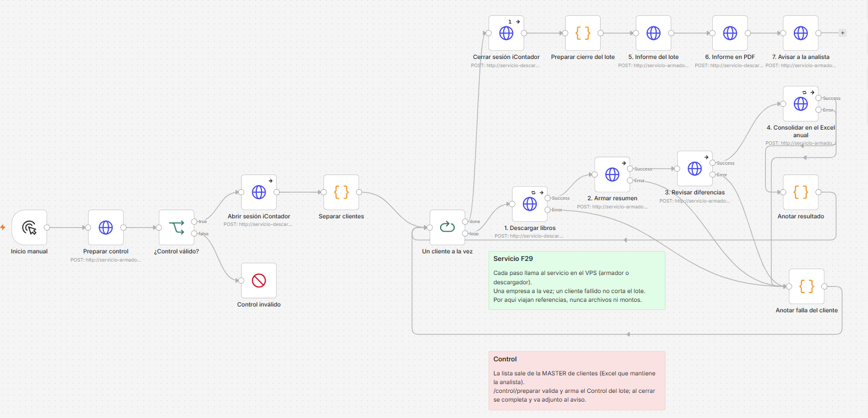Click the loop output of Un cliente a la vez
The width and height of the screenshot is (868, 418).
click(465, 234)
